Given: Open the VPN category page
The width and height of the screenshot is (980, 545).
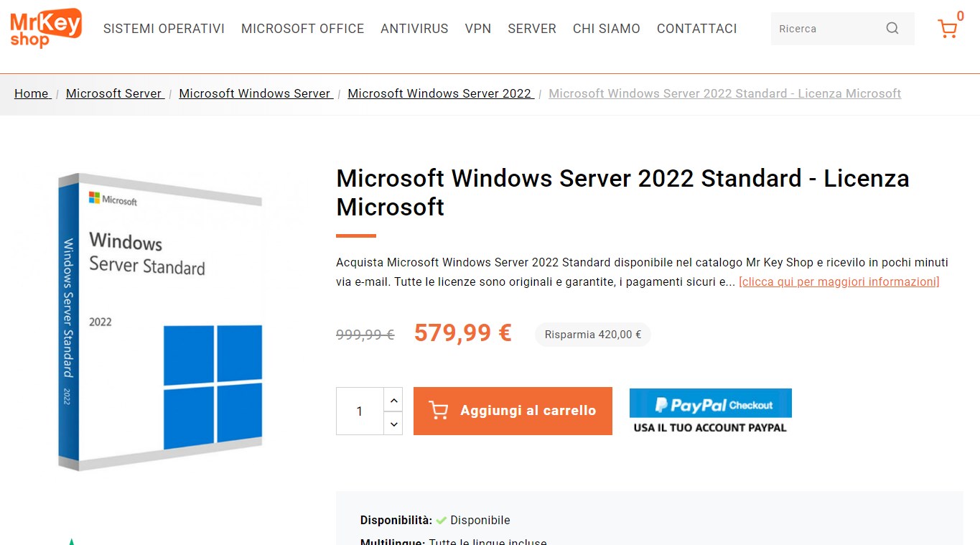Looking at the screenshot, I should (x=477, y=29).
